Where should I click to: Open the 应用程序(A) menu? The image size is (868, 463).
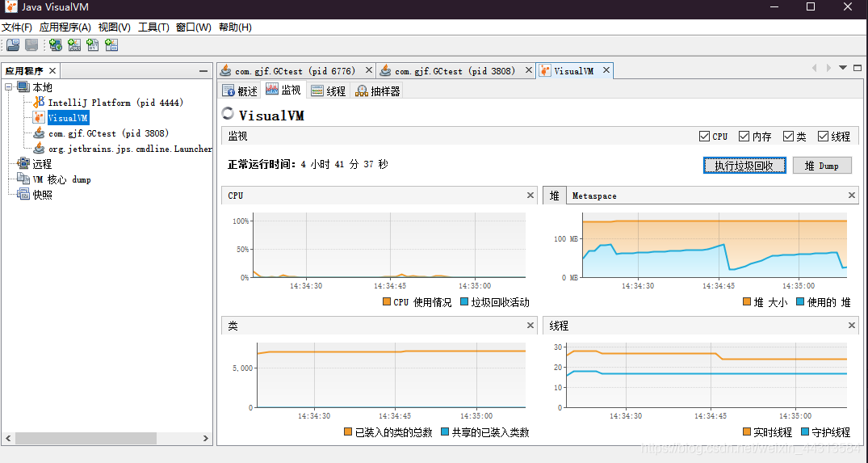coord(65,27)
